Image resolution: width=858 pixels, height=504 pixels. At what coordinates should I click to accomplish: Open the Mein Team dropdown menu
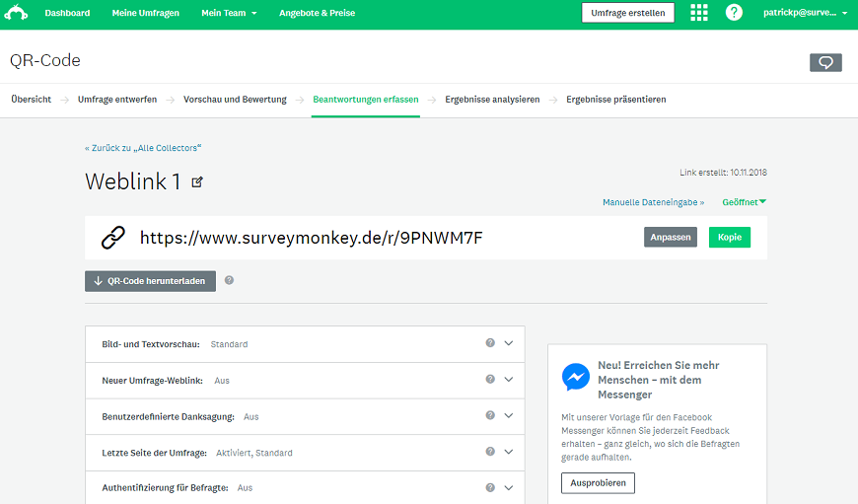pos(229,13)
